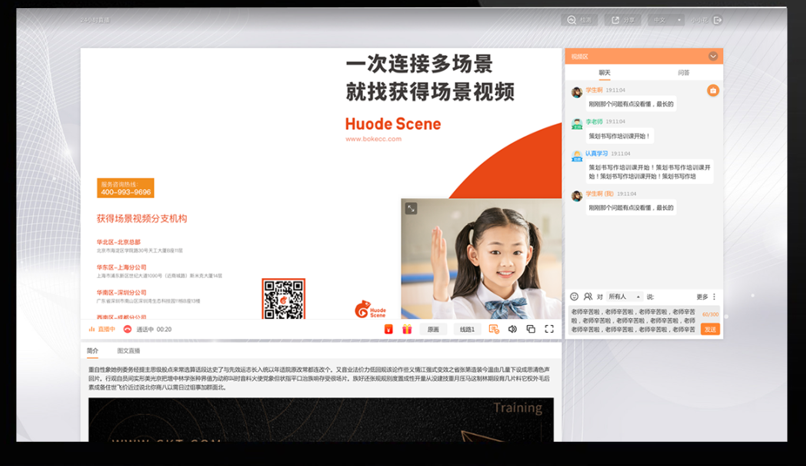
Task: Click the chat message input field
Action: click(x=633, y=321)
